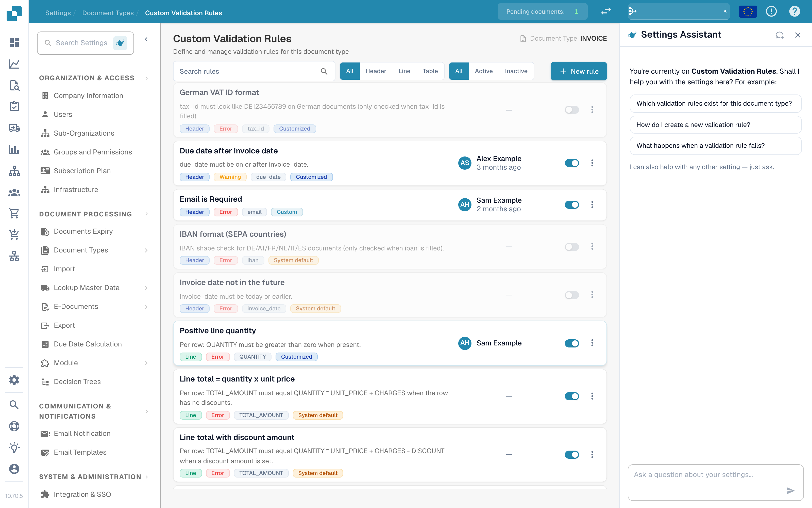Filter rules by Header tab
Image resolution: width=812 pixels, height=508 pixels.
(376, 71)
